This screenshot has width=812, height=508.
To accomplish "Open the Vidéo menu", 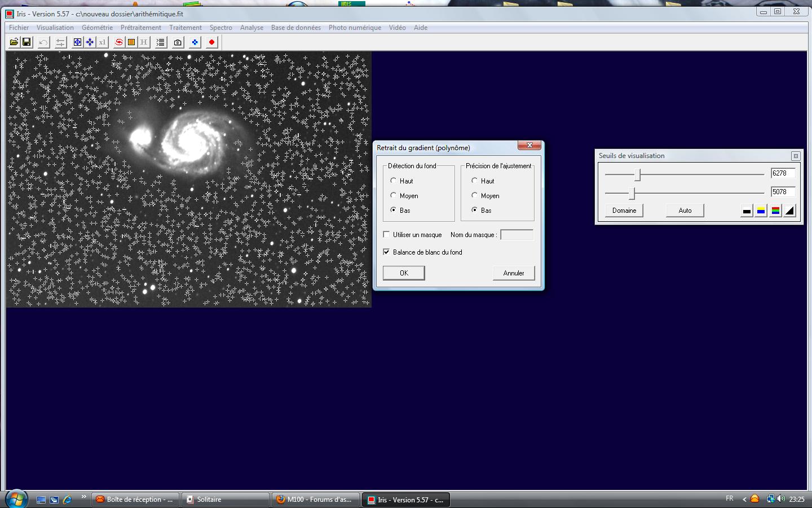I will point(398,27).
